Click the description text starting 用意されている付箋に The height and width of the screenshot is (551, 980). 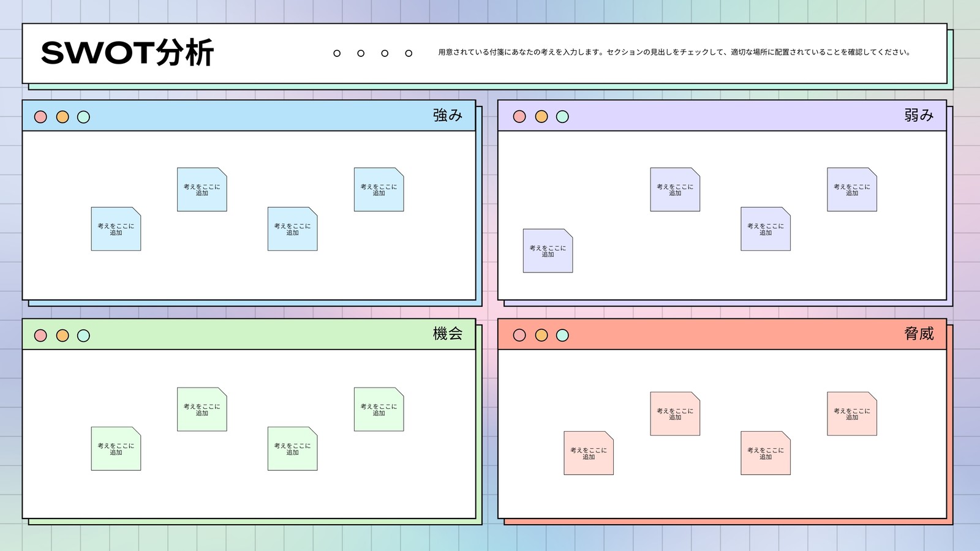click(x=674, y=53)
